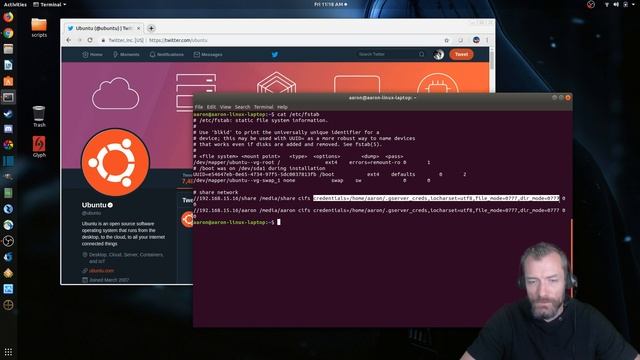Click the 'cat /etc/fstab' command text
640x360 pixels.
coord(298,114)
